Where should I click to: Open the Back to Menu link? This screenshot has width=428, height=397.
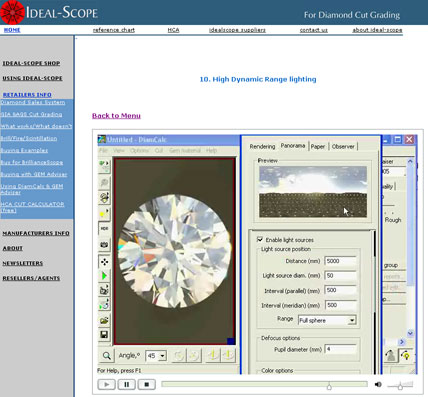tap(116, 116)
